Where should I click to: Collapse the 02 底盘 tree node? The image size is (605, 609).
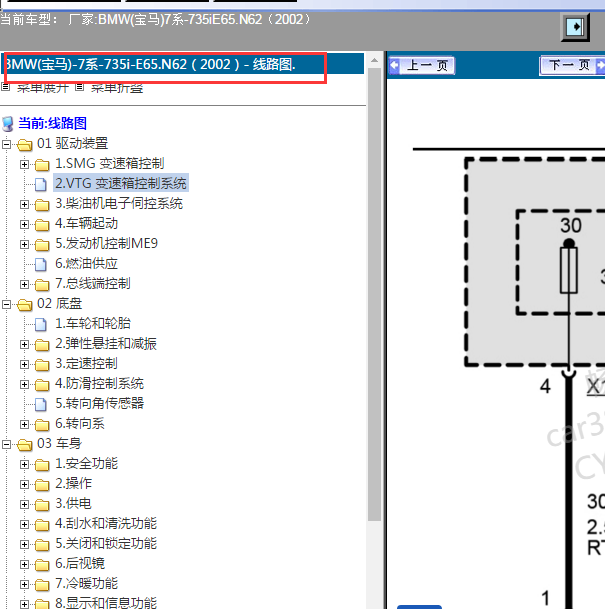6,304
